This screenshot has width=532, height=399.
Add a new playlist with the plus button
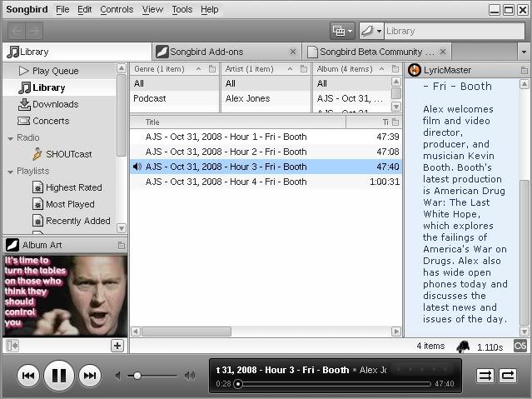point(117,346)
